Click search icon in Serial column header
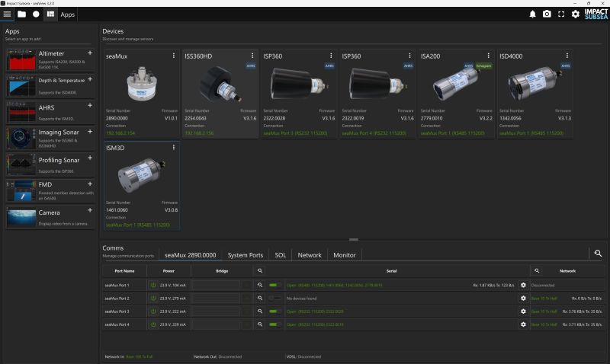The height and width of the screenshot is (364, 610). (x=260, y=271)
